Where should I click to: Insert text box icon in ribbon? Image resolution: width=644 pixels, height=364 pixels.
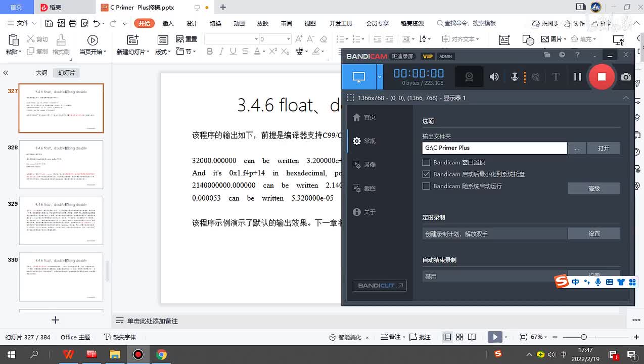click(x=504, y=40)
